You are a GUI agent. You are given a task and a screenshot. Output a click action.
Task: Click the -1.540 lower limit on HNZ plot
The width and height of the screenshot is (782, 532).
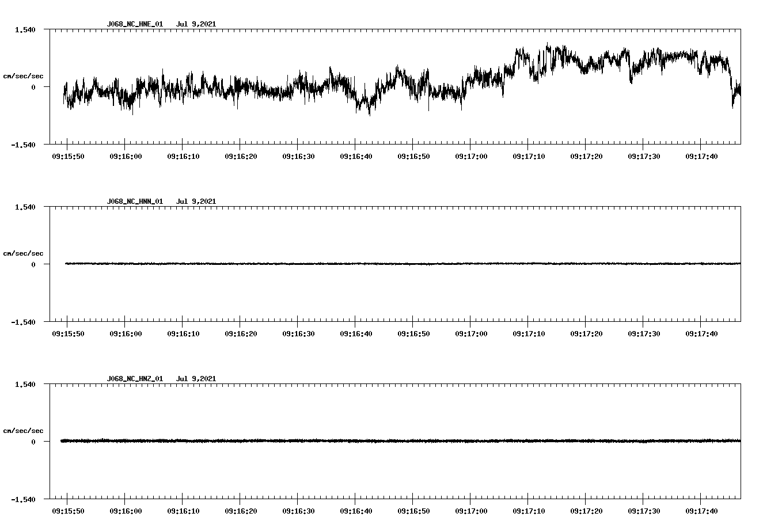[x=23, y=499]
